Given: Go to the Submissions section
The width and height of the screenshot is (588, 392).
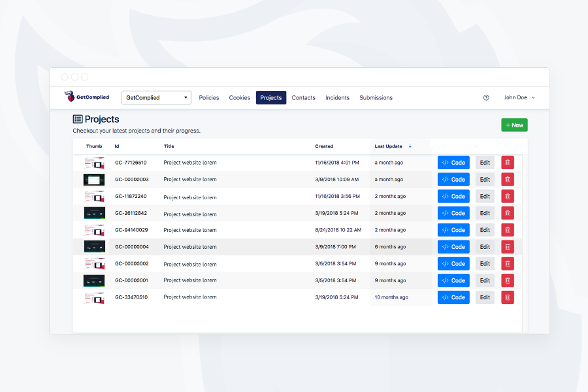Looking at the screenshot, I should pyautogui.click(x=376, y=97).
